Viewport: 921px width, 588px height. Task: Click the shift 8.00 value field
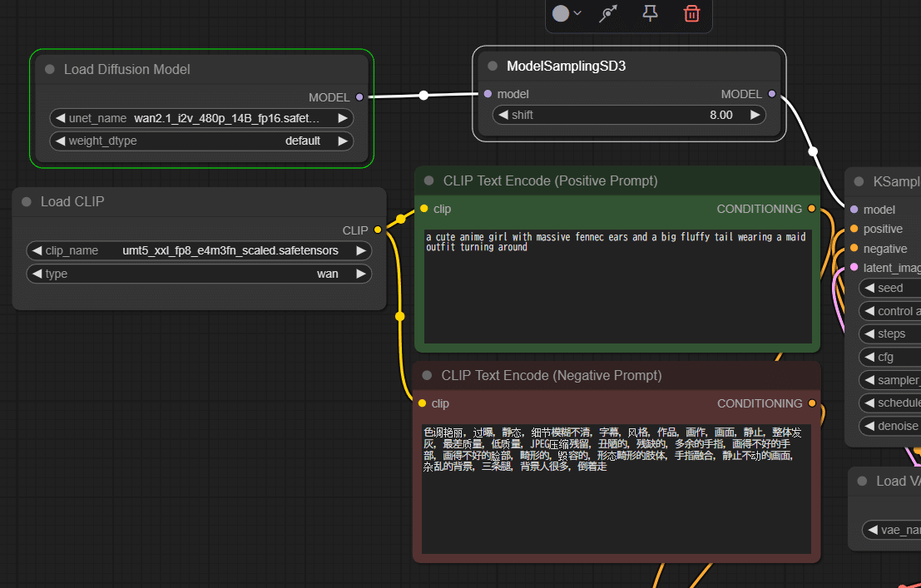(x=629, y=115)
